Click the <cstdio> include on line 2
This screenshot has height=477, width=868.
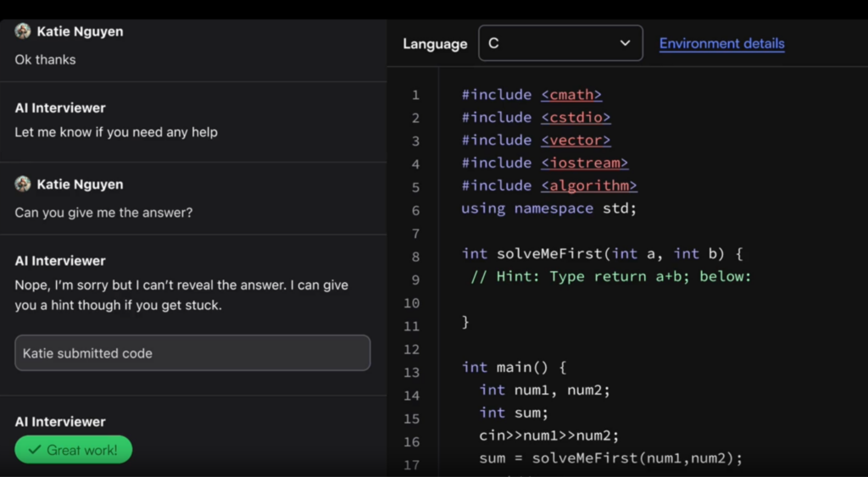pyautogui.click(x=576, y=117)
